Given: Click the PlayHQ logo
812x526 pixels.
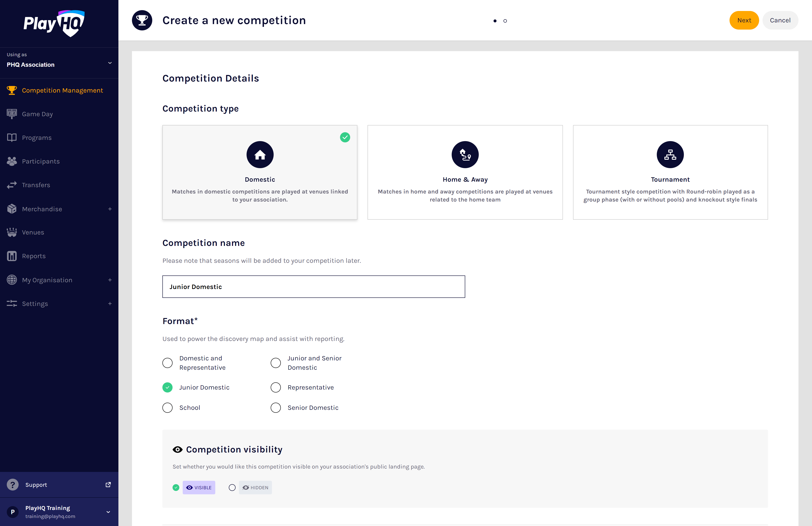Looking at the screenshot, I should (x=54, y=23).
